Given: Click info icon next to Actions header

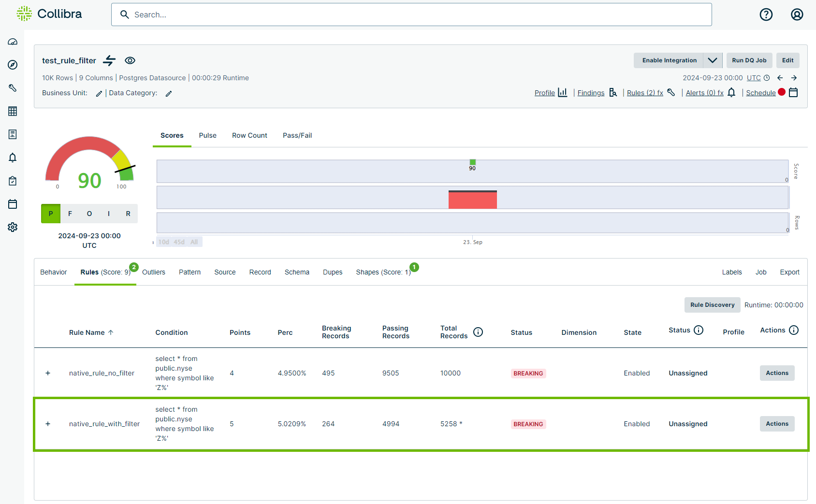Looking at the screenshot, I should tap(794, 330).
